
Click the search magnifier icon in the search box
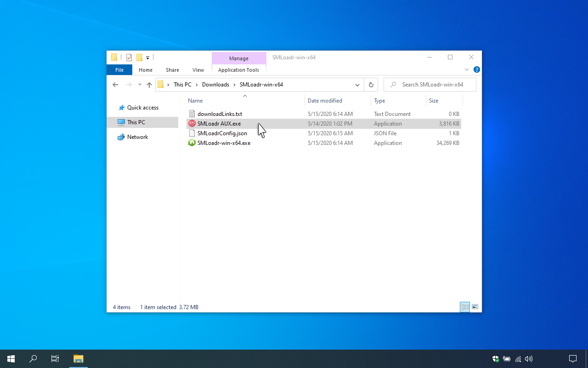coord(393,85)
